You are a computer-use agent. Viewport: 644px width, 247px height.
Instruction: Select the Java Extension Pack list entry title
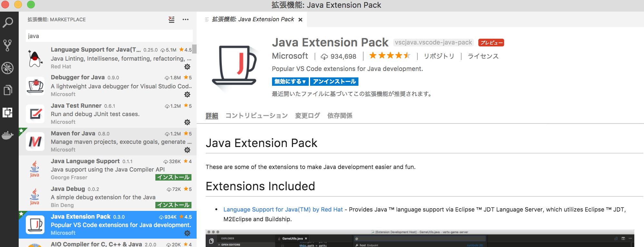click(81, 217)
